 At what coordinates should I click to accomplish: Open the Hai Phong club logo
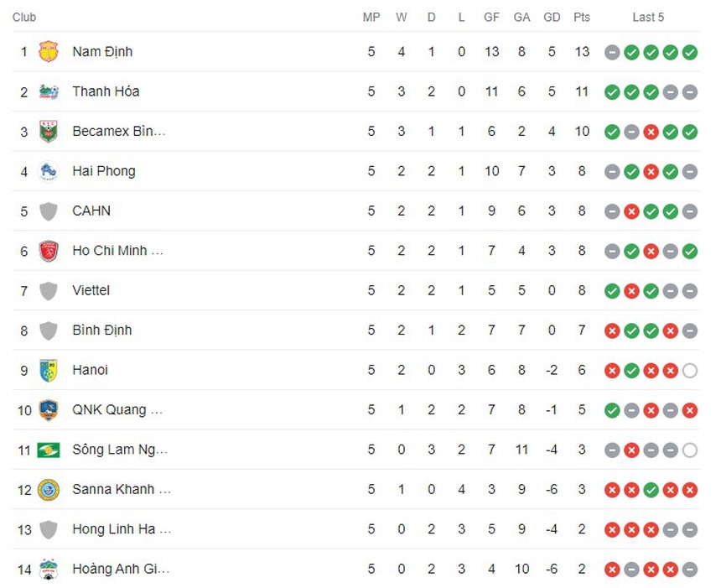pyautogui.click(x=49, y=171)
